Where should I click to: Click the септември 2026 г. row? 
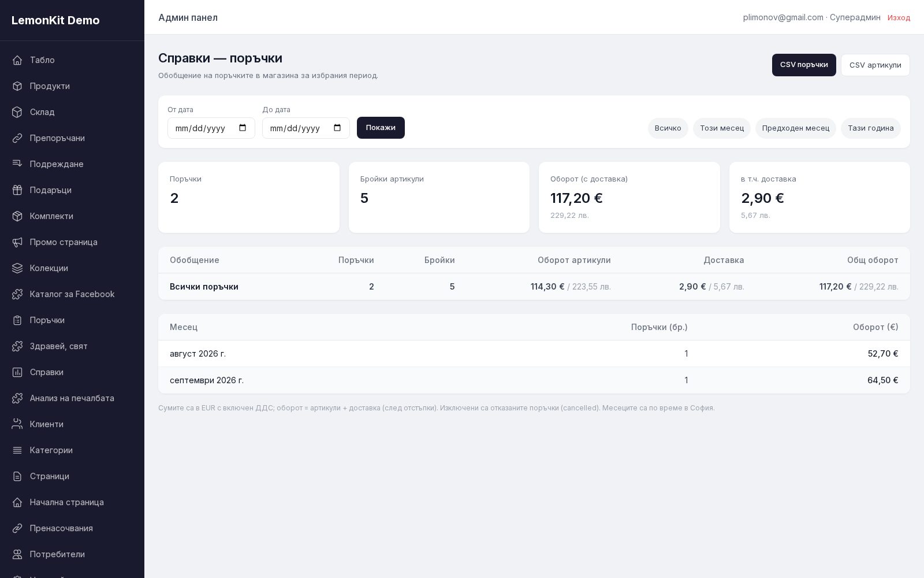(x=534, y=380)
